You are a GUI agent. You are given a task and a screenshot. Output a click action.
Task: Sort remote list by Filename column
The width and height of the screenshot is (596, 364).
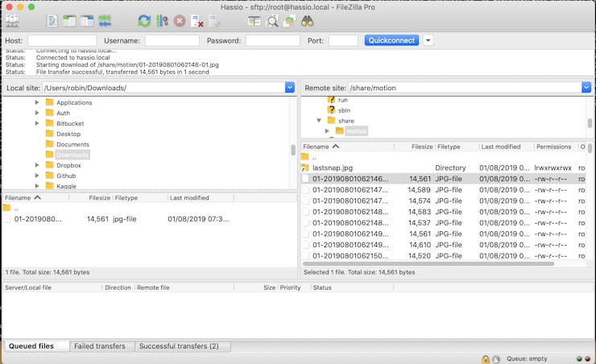point(348,147)
